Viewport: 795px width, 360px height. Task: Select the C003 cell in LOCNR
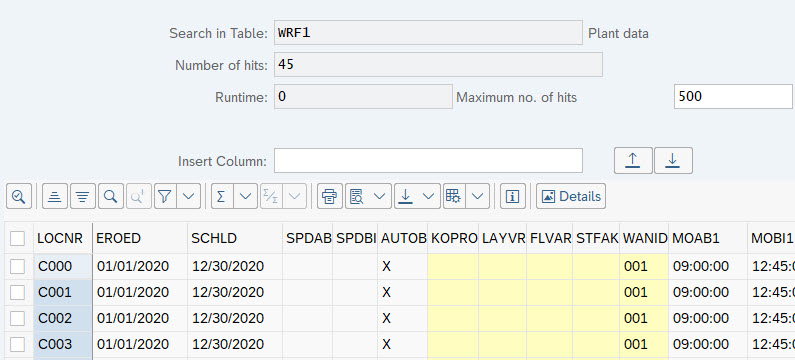(63, 345)
